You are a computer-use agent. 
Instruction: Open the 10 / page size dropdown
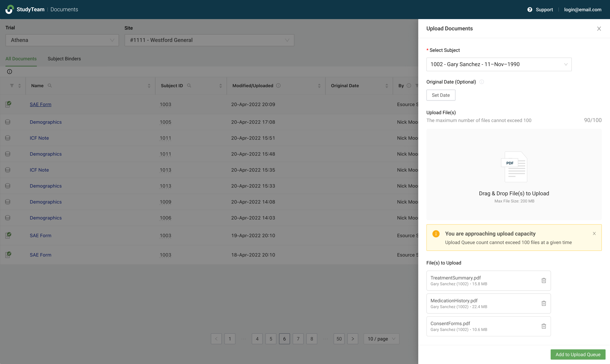tap(381, 339)
